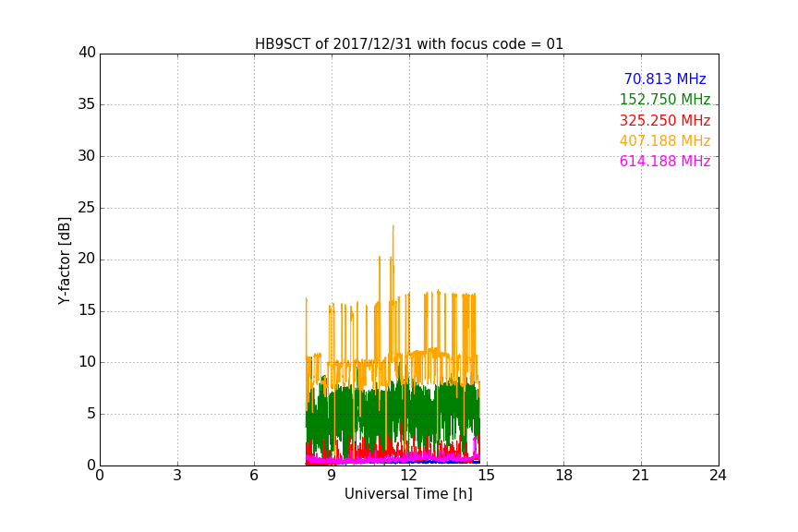Click the Y-factor [dB] axis label

click(x=64, y=260)
